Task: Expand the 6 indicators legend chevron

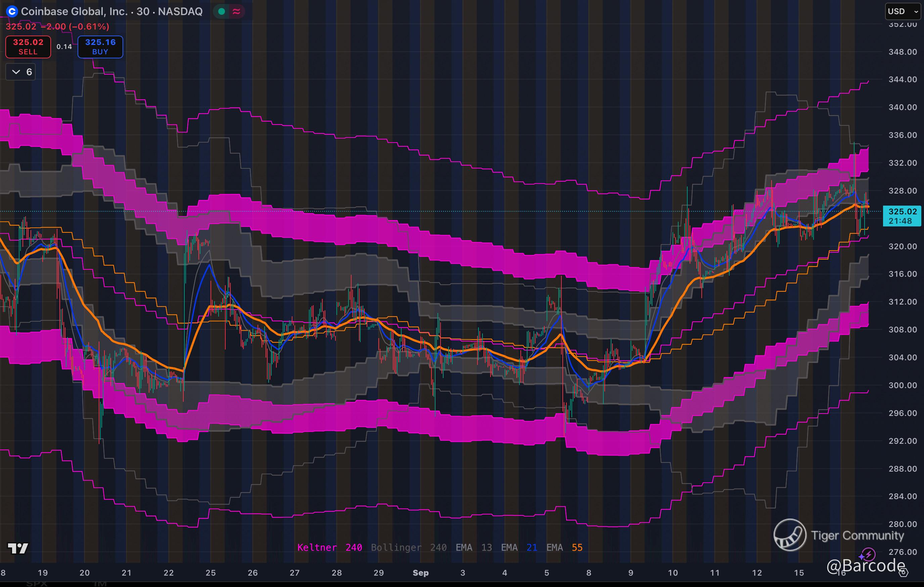Action: pos(16,72)
